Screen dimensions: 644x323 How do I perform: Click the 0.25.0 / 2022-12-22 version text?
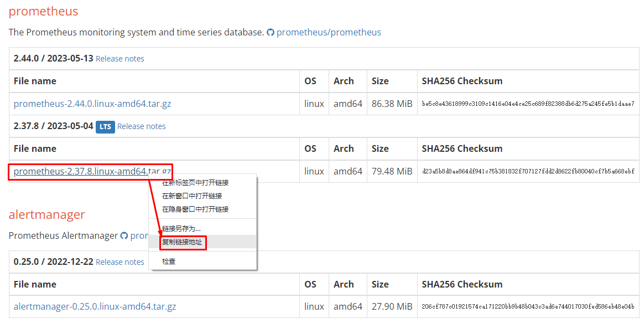click(54, 262)
